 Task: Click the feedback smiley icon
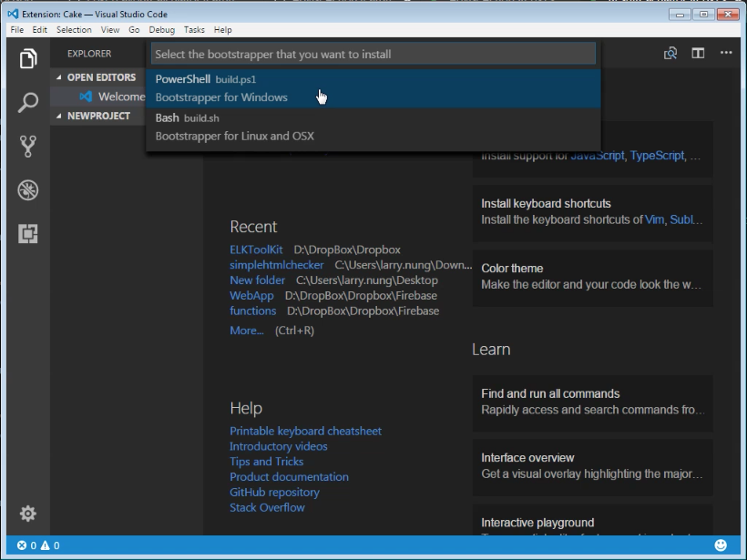tap(721, 545)
